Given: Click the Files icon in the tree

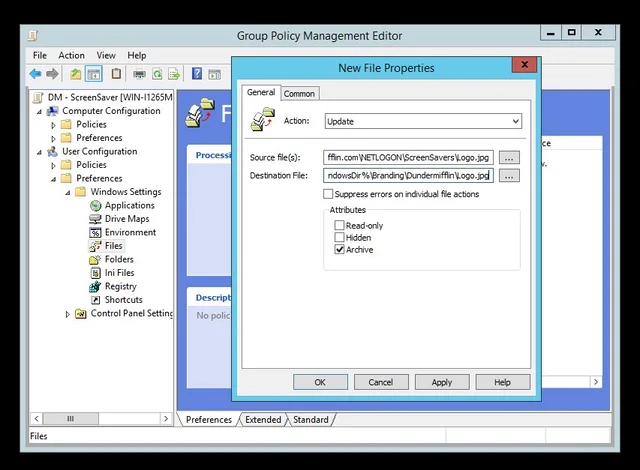Looking at the screenshot, I should coord(95,246).
